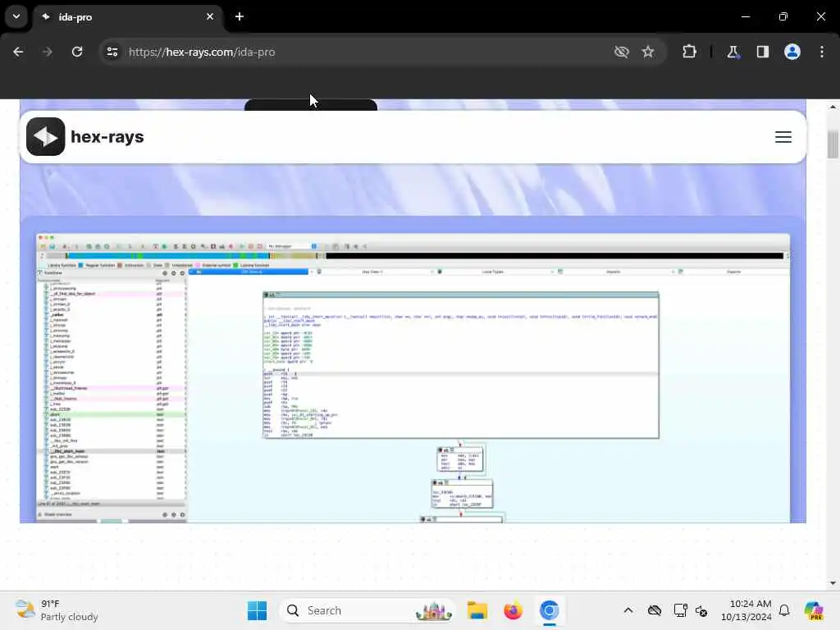The image size is (840, 630).
Task: Reload the hex-rays page
Action: point(77,52)
